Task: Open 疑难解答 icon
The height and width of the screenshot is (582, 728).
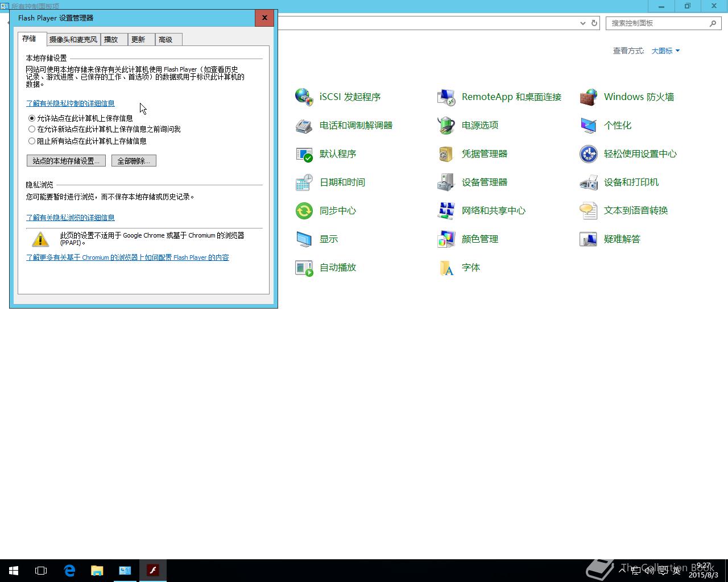Action: point(589,239)
